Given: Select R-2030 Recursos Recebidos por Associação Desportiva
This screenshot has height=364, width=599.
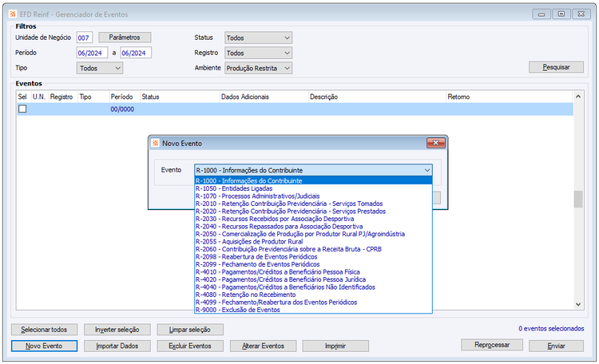Looking at the screenshot, I should 313,219.
